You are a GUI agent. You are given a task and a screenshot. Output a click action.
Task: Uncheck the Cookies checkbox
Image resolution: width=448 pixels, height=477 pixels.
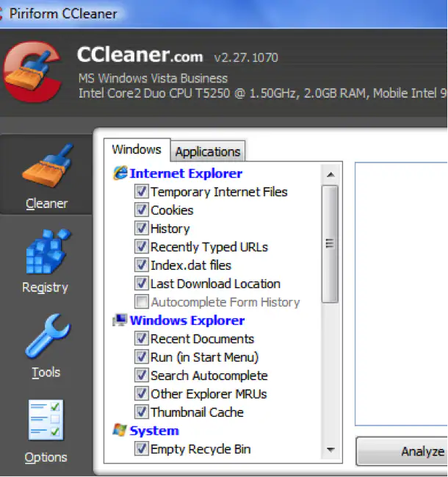pyautogui.click(x=141, y=210)
